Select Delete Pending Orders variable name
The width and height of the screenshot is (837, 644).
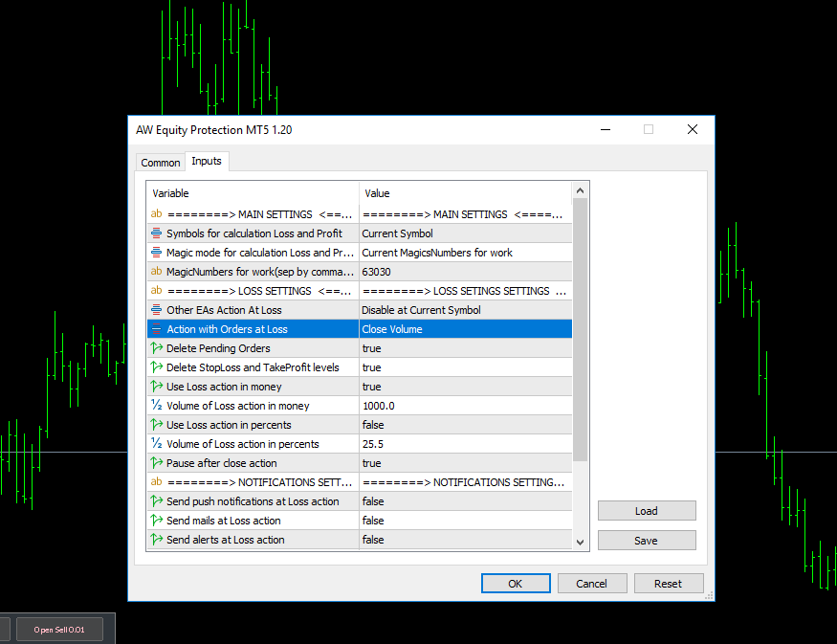click(218, 348)
